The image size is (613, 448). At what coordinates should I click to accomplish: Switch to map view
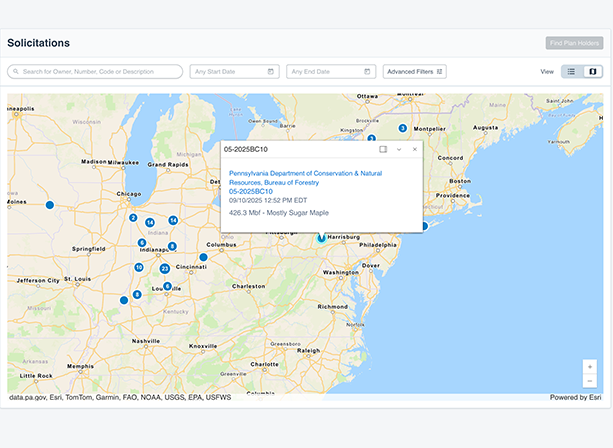click(x=592, y=72)
